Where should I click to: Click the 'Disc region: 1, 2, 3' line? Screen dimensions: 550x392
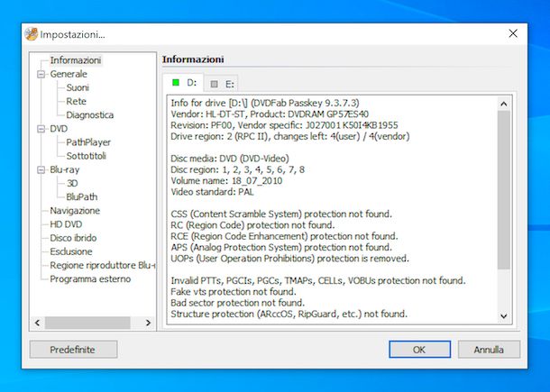237,169
